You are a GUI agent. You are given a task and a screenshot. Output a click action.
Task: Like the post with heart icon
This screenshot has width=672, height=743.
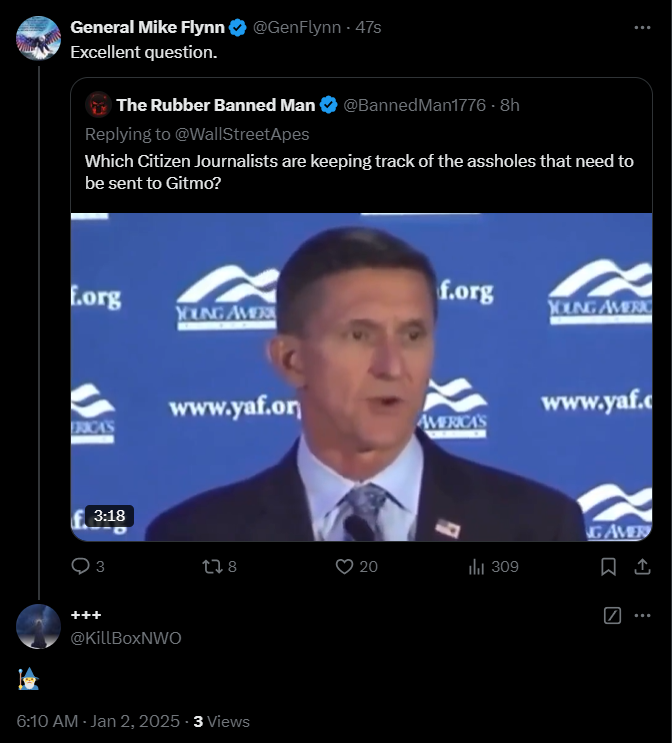[345, 567]
